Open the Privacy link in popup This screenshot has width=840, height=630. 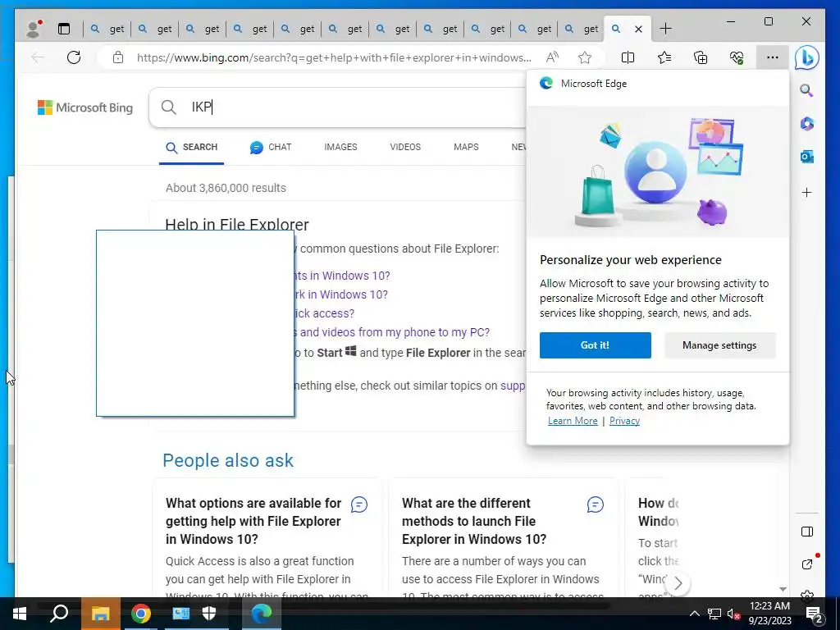[624, 421]
